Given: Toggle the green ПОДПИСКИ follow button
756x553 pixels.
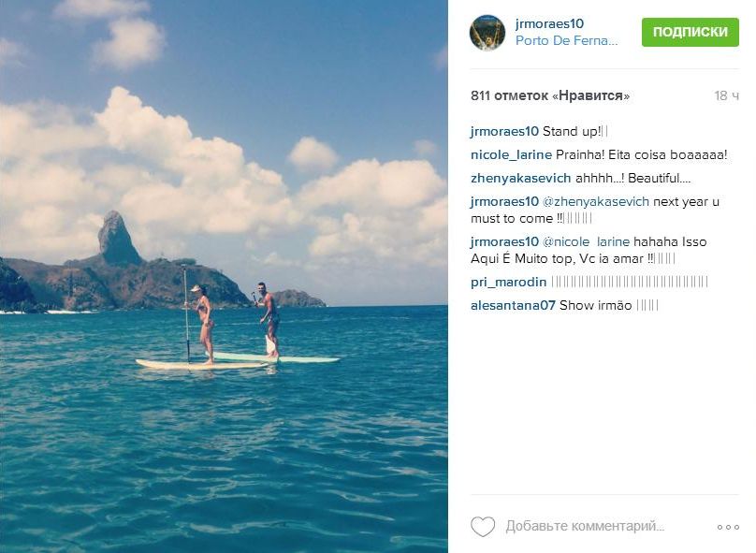Looking at the screenshot, I should point(690,32).
